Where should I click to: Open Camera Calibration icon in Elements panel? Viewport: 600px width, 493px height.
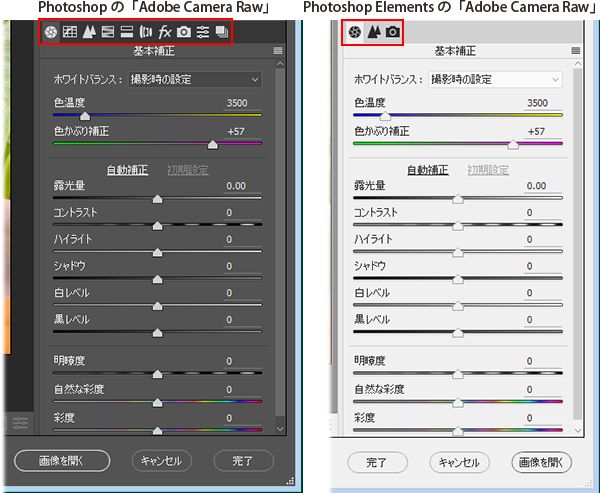pos(393,32)
